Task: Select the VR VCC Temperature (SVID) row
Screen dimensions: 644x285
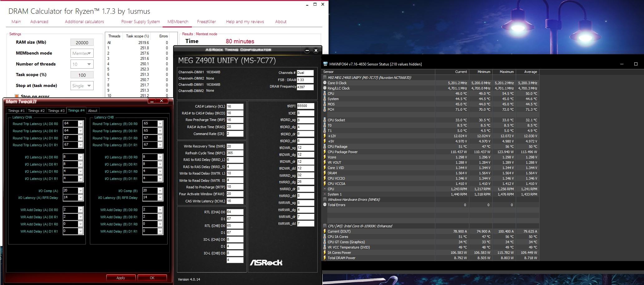Action: tap(431, 247)
